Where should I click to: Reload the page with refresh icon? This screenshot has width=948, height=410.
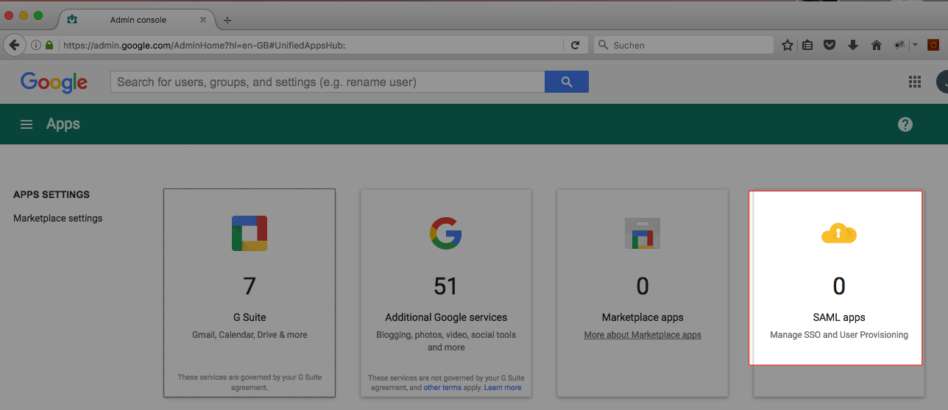(x=575, y=45)
